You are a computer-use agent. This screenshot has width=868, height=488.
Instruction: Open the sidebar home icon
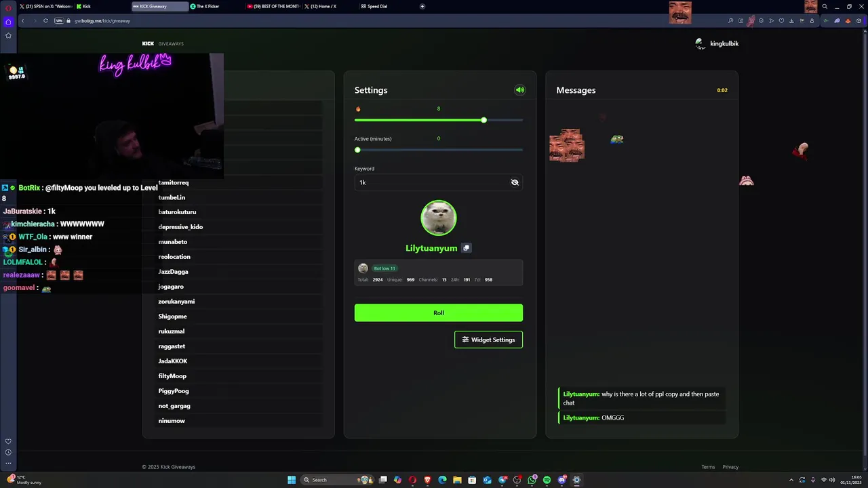8,21
